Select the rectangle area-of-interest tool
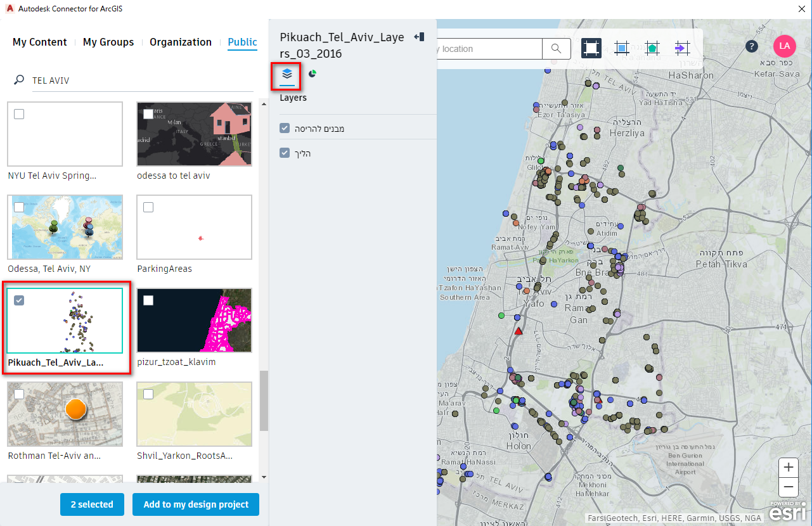The width and height of the screenshot is (812, 526). click(x=622, y=48)
